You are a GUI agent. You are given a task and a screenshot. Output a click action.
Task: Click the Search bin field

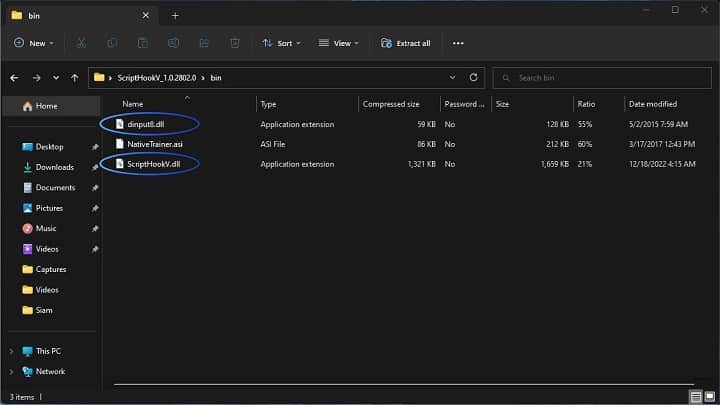point(602,78)
